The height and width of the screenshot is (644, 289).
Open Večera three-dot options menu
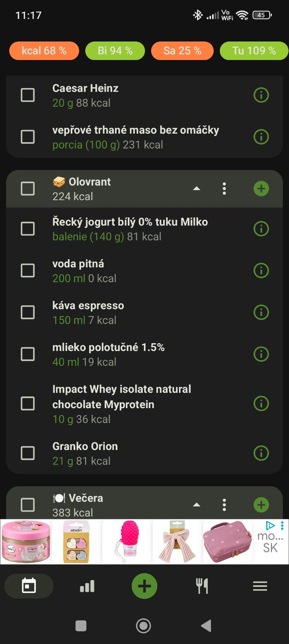(x=224, y=505)
